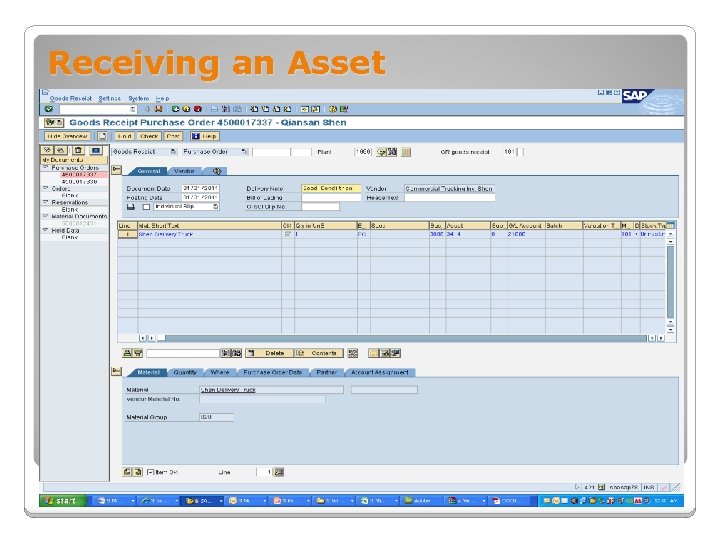Click the Contents button below table
The image size is (720, 540).
point(319,353)
